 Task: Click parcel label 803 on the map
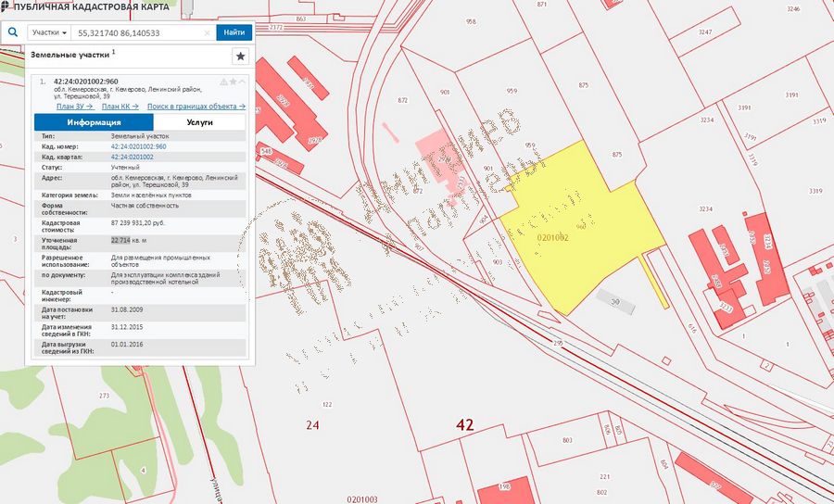[x=567, y=440]
